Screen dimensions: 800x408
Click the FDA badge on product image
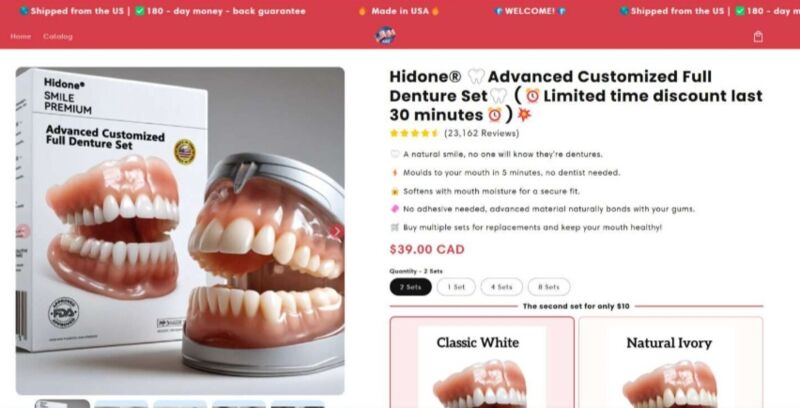pyautogui.click(x=63, y=312)
